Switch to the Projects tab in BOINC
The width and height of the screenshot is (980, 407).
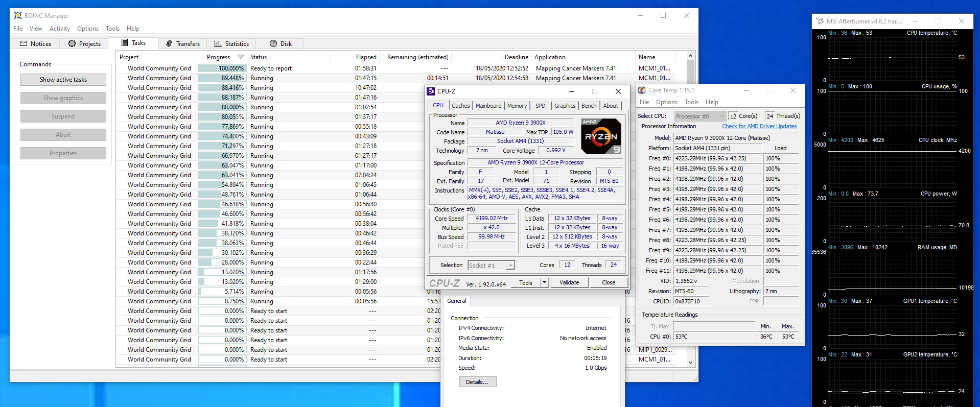point(85,44)
